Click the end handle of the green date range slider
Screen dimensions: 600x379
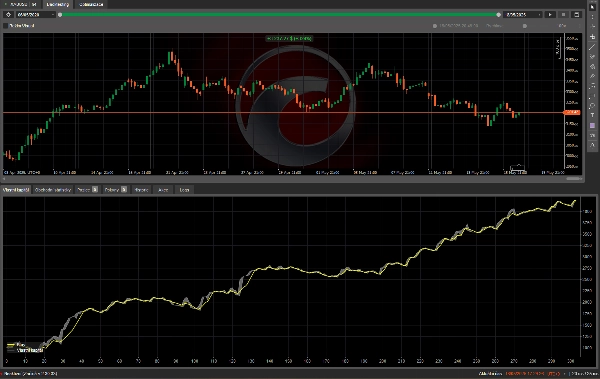pyautogui.click(x=498, y=15)
